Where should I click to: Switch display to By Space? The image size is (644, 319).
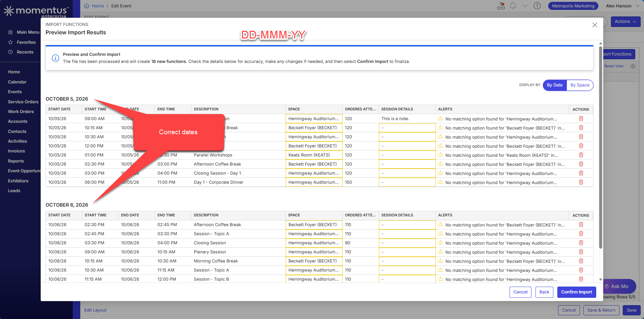coord(580,85)
